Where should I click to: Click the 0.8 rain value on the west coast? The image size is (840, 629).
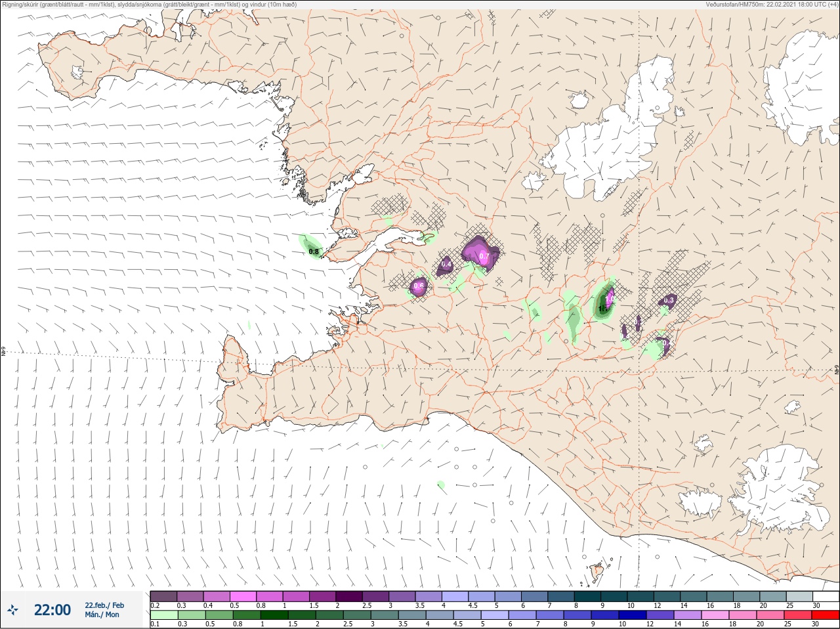[x=314, y=251]
